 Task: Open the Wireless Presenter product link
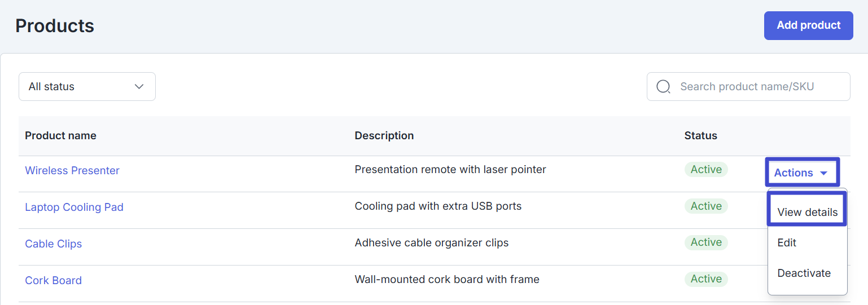click(72, 170)
